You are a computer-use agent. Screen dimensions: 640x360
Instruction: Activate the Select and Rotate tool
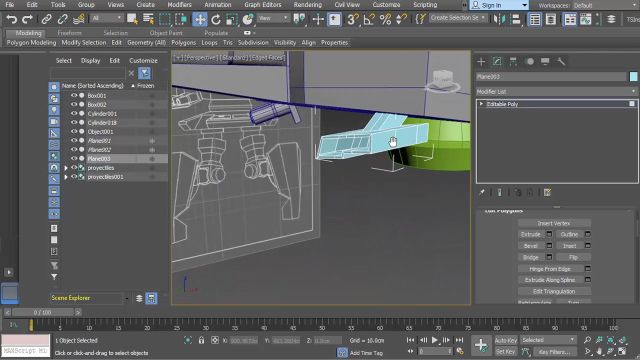point(216,19)
